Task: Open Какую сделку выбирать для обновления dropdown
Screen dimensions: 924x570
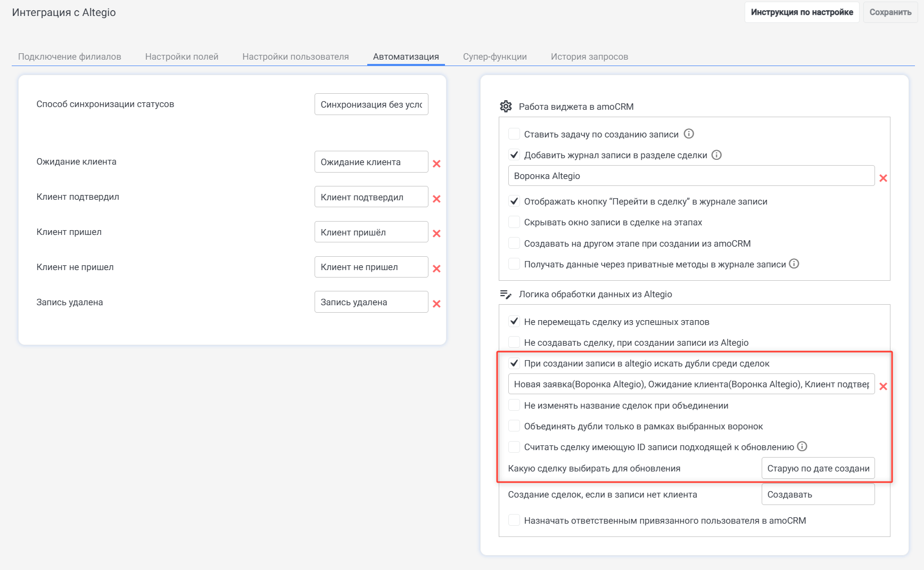Action: [x=818, y=468]
